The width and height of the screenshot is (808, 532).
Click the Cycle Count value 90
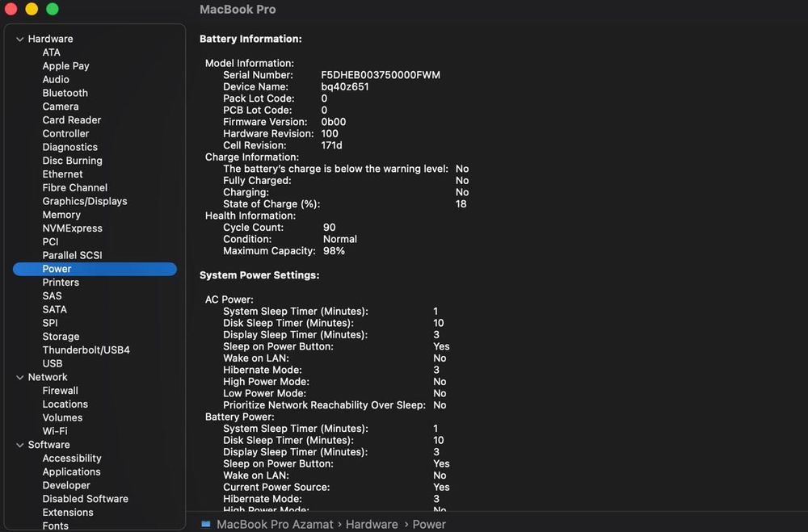click(330, 228)
